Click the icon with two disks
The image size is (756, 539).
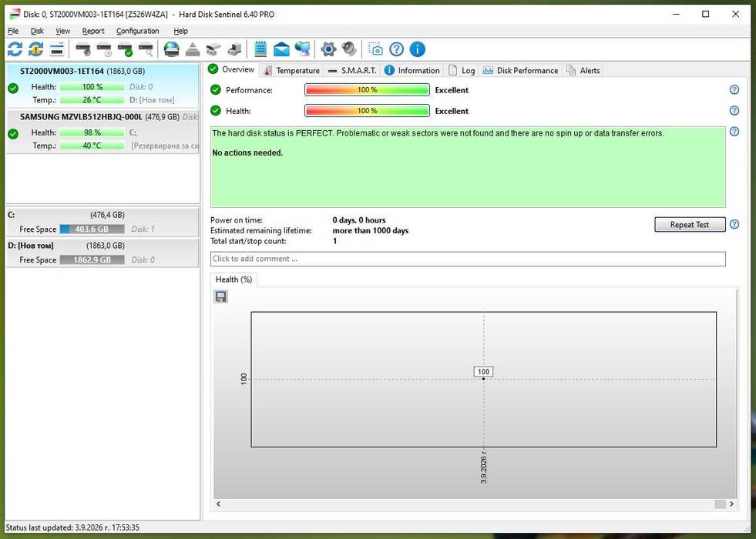[213, 49]
